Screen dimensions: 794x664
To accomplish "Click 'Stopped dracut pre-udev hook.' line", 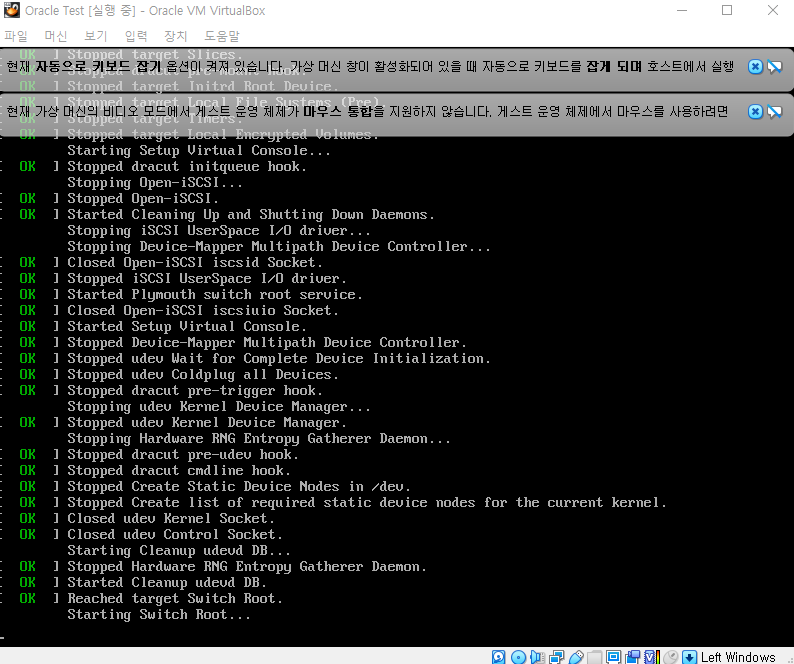I will pos(183,454).
